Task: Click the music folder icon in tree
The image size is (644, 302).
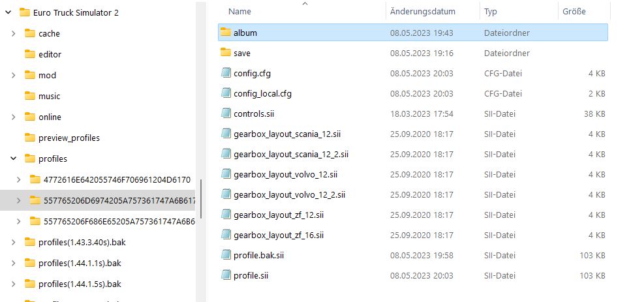Action: [30, 96]
